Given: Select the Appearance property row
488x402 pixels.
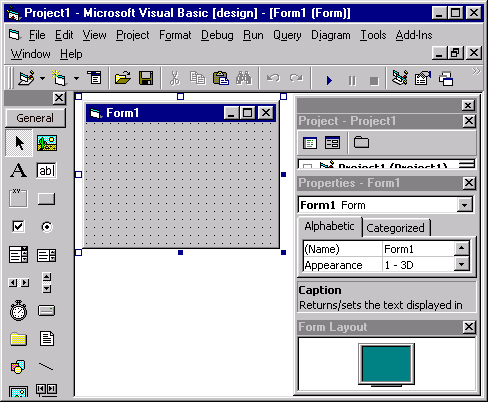Looking at the screenshot, I should pos(379,265).
